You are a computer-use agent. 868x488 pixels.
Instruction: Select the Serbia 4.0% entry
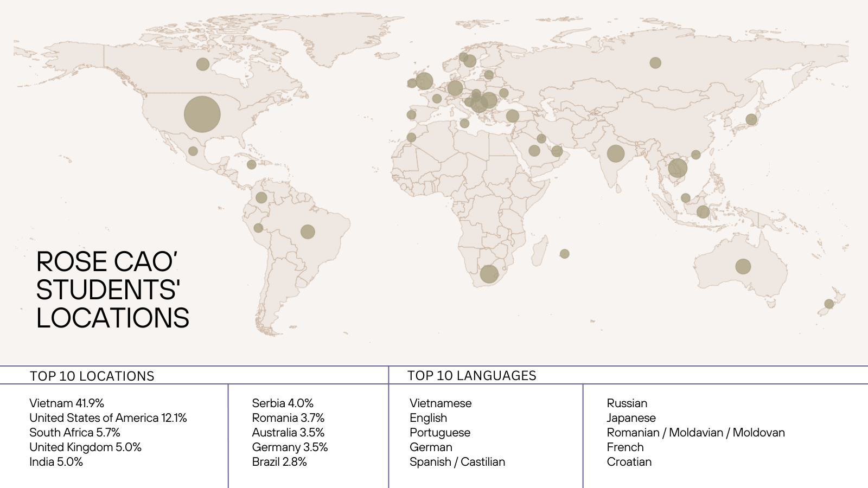click(283, 403)
